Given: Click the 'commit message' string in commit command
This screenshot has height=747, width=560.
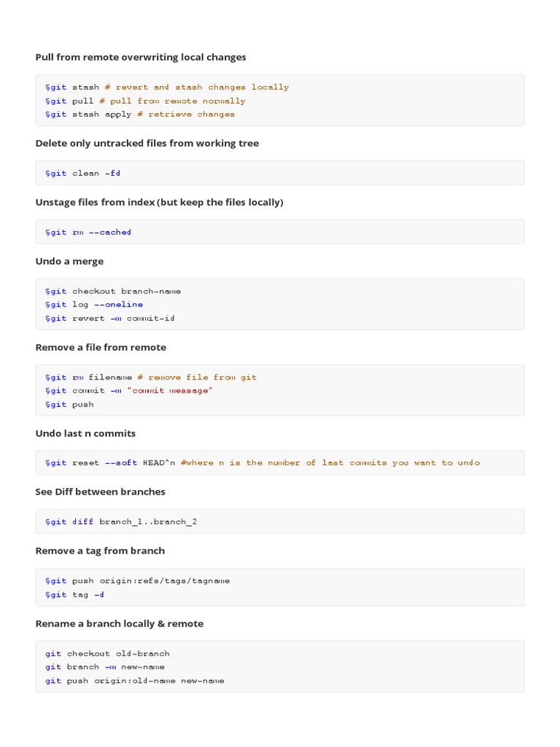Looking at the screenshot, I should (x=169, y=391).
